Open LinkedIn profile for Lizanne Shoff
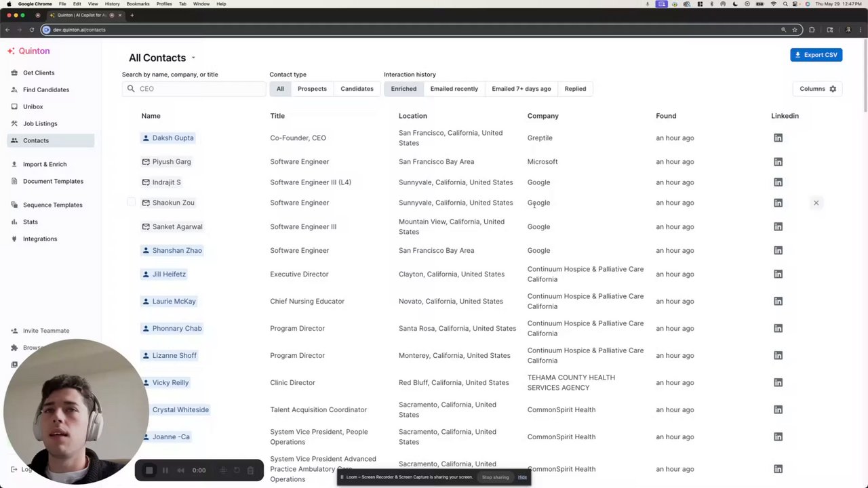Viewport: 868px width, 488px height. (x=778, y=355)
